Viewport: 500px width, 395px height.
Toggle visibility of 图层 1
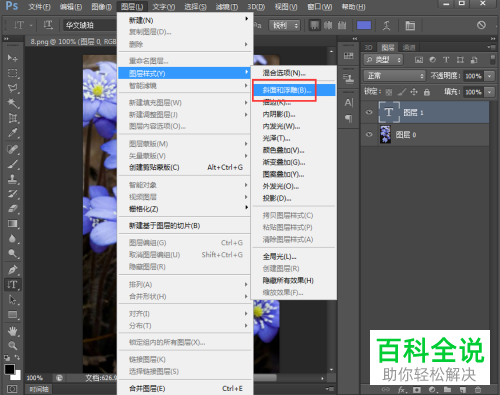point(369,112)
